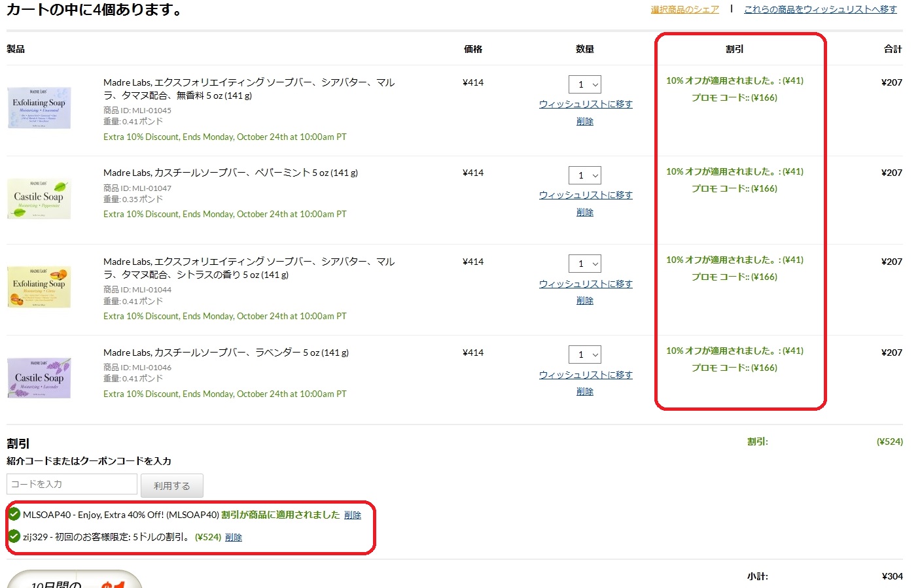Delete the unscented Exfoliating Soap item
The height and width of the screenshot is (588, 920).
coord(585,122)
